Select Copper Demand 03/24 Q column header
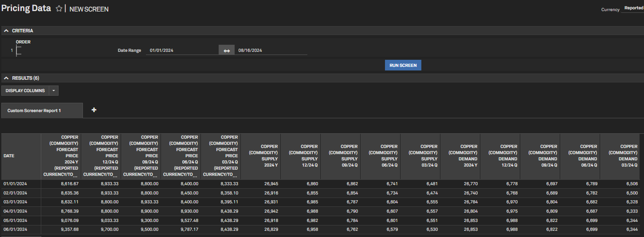Image resolution: width=644 pixels, height=237 pixels. (x=620, y=156)
